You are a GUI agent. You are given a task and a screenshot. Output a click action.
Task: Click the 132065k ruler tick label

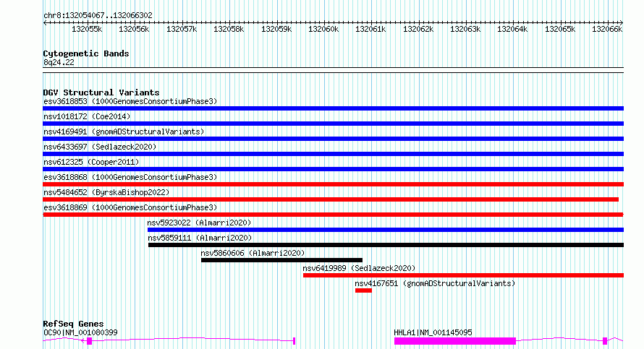coord(560,29)
